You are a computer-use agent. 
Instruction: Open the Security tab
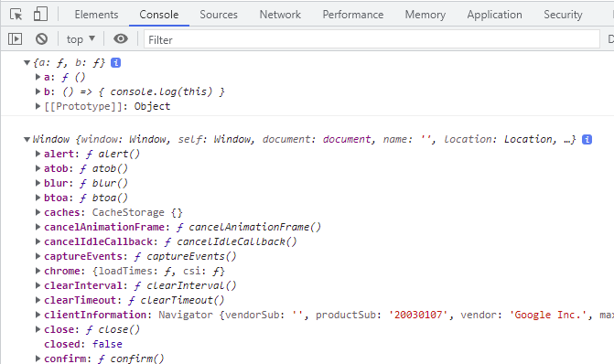coord(563,15)
